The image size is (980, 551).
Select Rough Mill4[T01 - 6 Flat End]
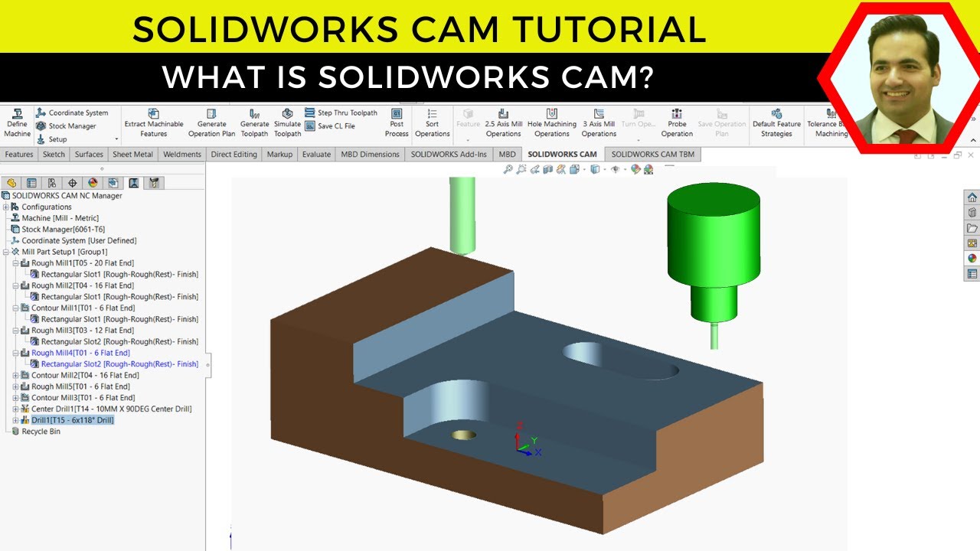click(x=75, y=353)
